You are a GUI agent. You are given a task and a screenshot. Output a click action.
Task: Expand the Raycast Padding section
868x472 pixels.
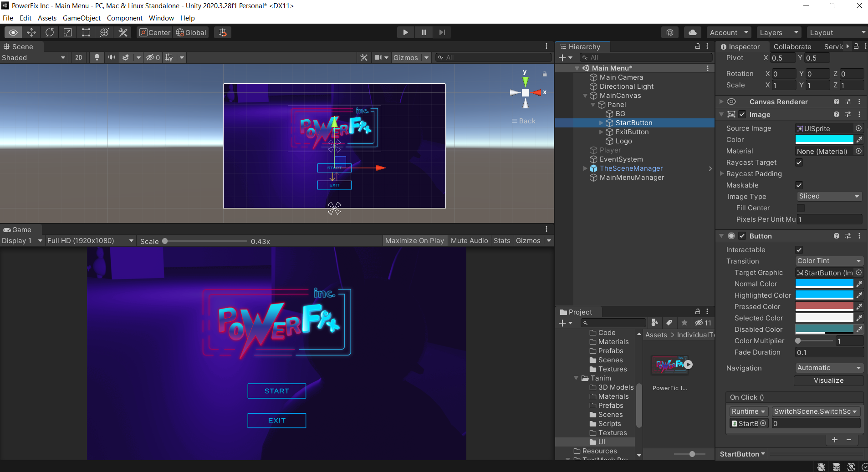722,174
